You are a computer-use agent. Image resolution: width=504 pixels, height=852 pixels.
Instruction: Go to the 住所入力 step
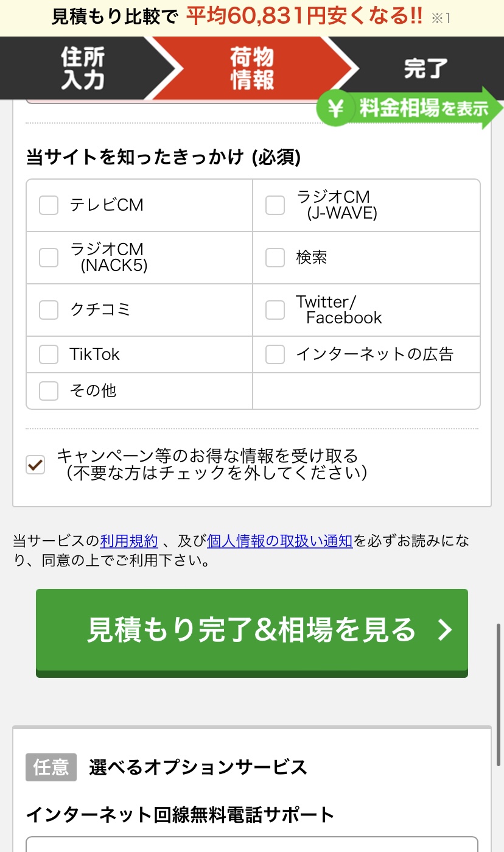(82, 68)
